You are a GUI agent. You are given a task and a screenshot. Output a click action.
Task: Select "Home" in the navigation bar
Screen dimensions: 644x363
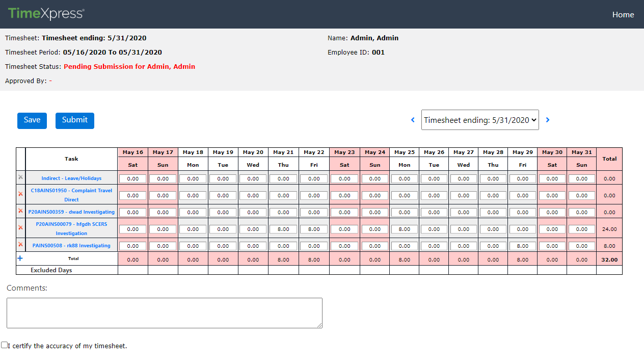click(623, 14)
